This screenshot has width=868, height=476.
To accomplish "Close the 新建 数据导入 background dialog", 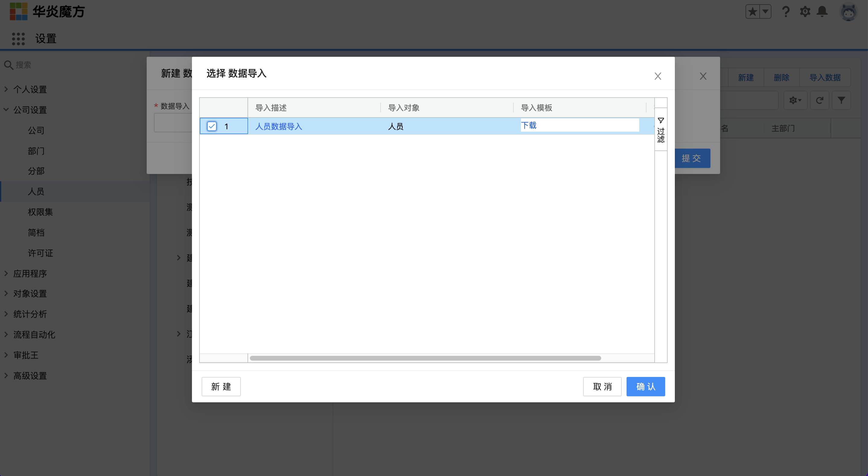I will coord(703,76).
